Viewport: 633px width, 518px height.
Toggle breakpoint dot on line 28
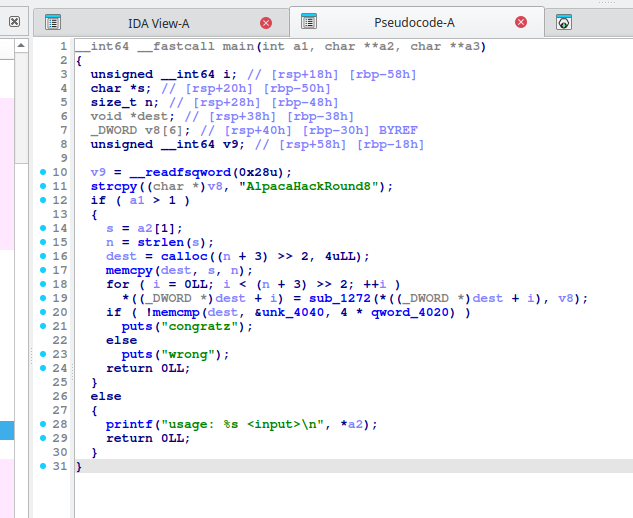point(41,424)
